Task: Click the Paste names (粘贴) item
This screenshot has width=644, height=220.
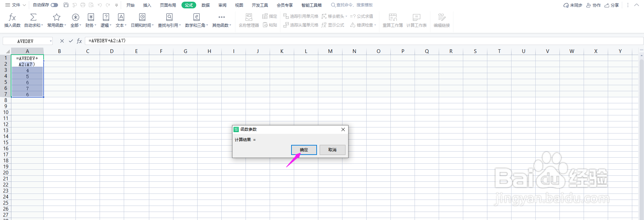Action: [x=270, y=25]
